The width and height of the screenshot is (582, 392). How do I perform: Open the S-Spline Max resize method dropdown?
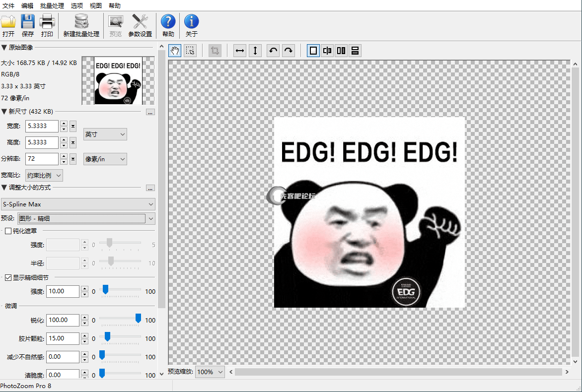pyautogui.click(x=78, y=204)
